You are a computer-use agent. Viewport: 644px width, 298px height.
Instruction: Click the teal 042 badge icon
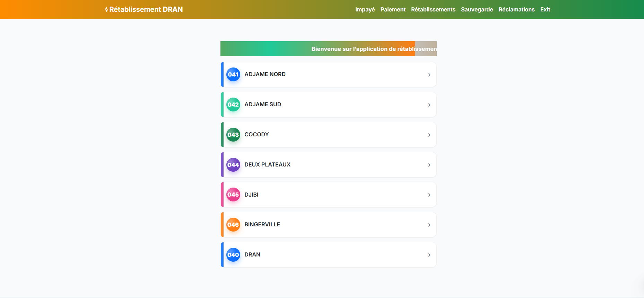pyautogui.click(x=233, y=105)
